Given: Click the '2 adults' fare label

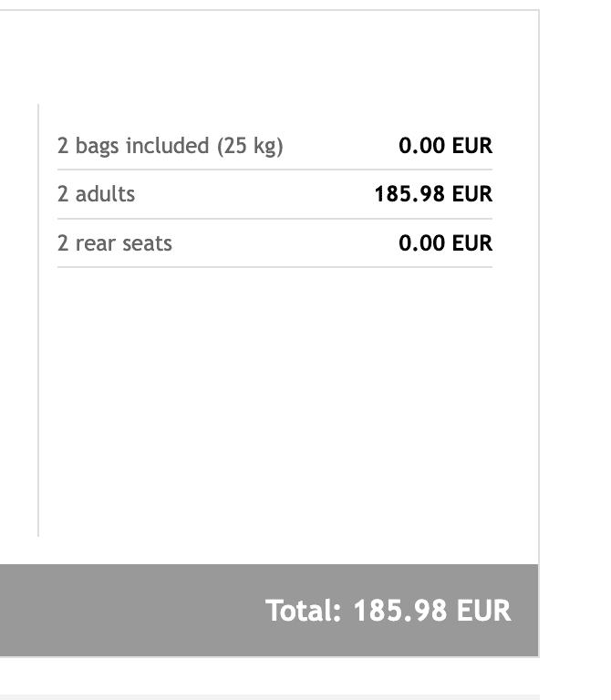Looking at the screenshot, I should tap(96, 194).
